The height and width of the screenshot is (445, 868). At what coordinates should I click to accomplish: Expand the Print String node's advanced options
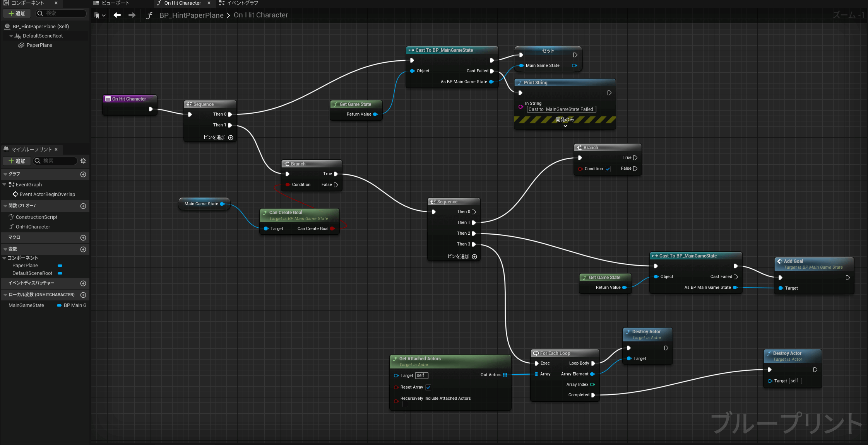[565, 126]
